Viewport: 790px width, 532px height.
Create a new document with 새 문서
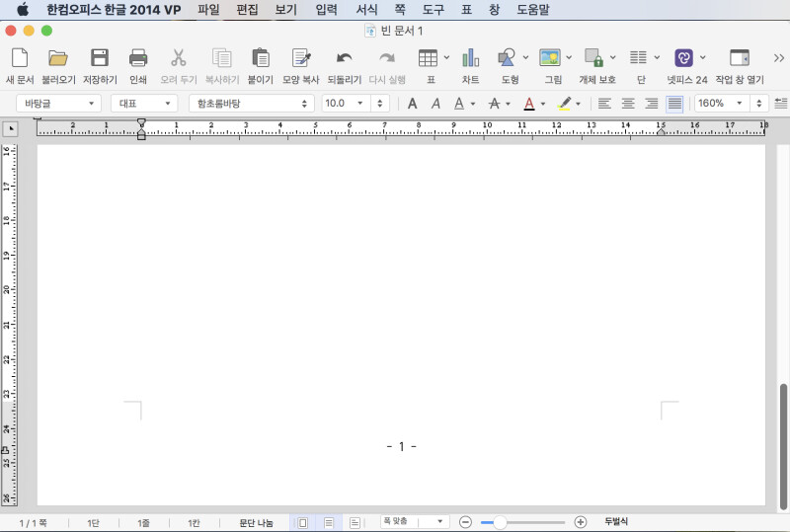20,65
